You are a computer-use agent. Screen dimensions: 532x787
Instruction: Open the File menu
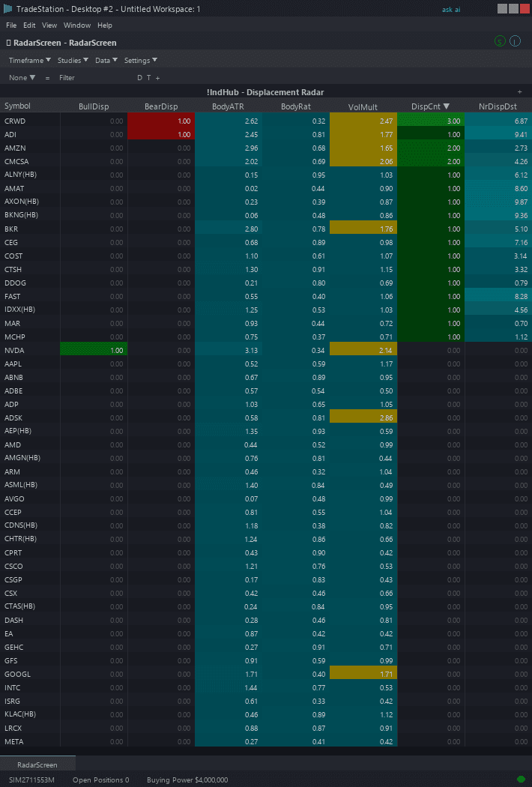pyautogui.click(x=11, y=25)
